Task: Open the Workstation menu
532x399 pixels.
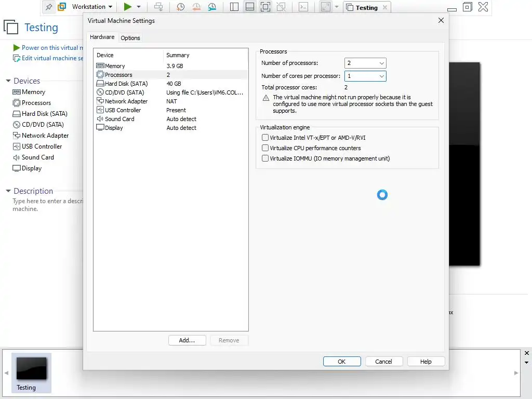Action: pyautogui.click(x=92, y=7)
